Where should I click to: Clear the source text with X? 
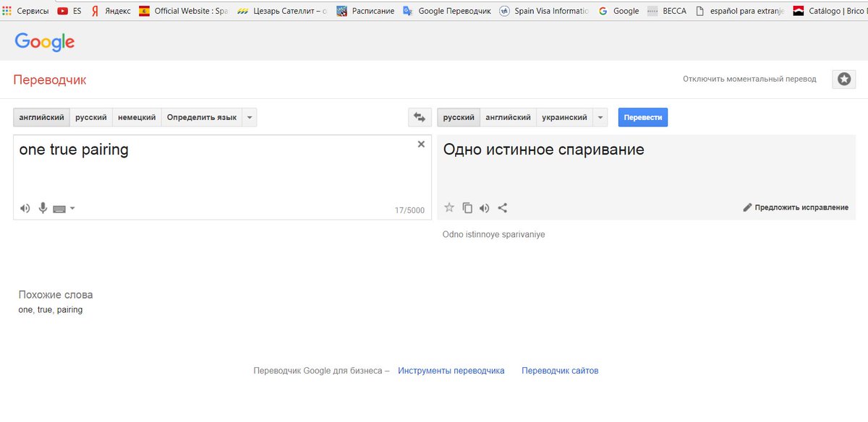click(x=421, y=144)
